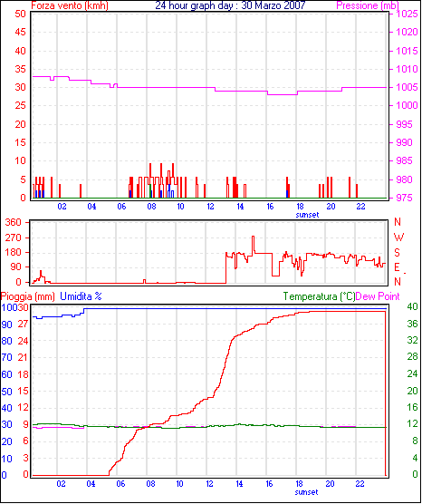Select the 'Umidita %' legend label
Screen dimensions: 422x504
click(x=81, y=296)
